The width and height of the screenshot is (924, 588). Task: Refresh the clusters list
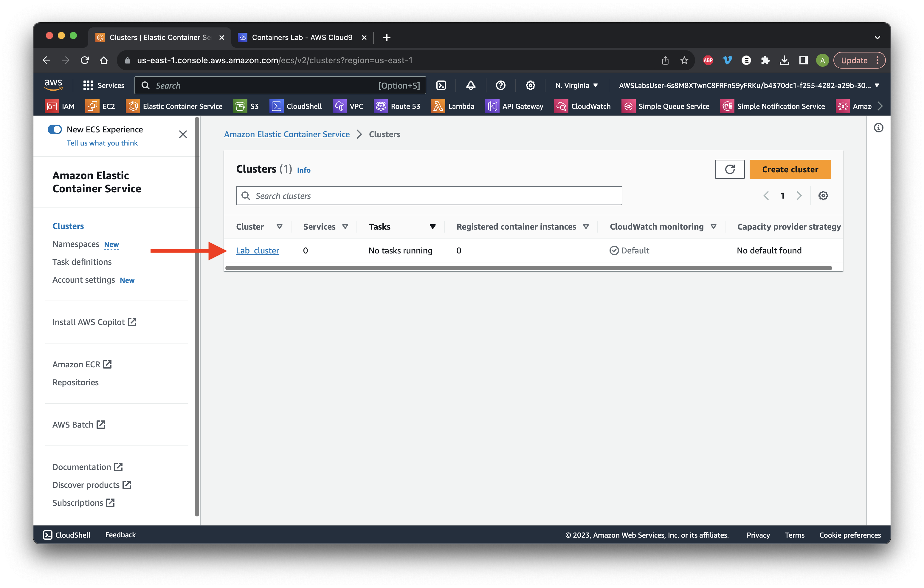(729, 169)
